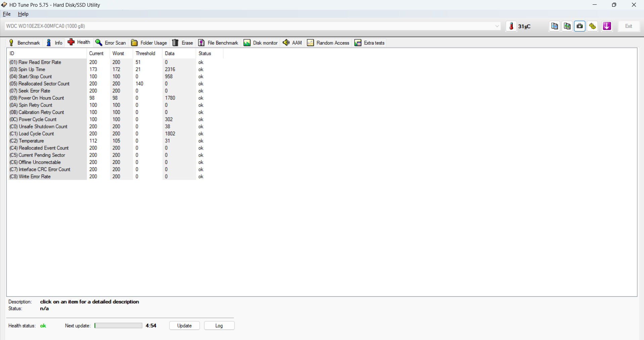This screenshot has height=340, width=644.
Task: Open the Benchmark tab
Action: (x=25, y=43)
